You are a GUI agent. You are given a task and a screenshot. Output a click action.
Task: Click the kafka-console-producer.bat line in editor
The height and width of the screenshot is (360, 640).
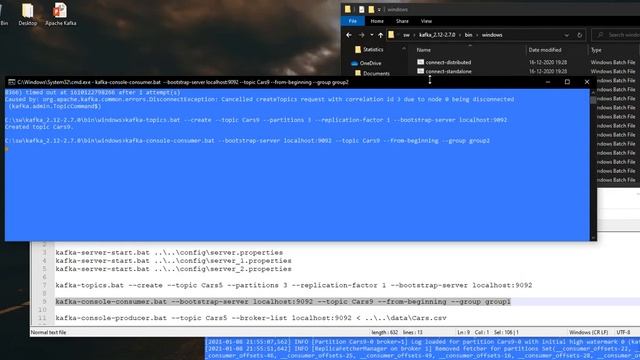[x=251, y=318]
